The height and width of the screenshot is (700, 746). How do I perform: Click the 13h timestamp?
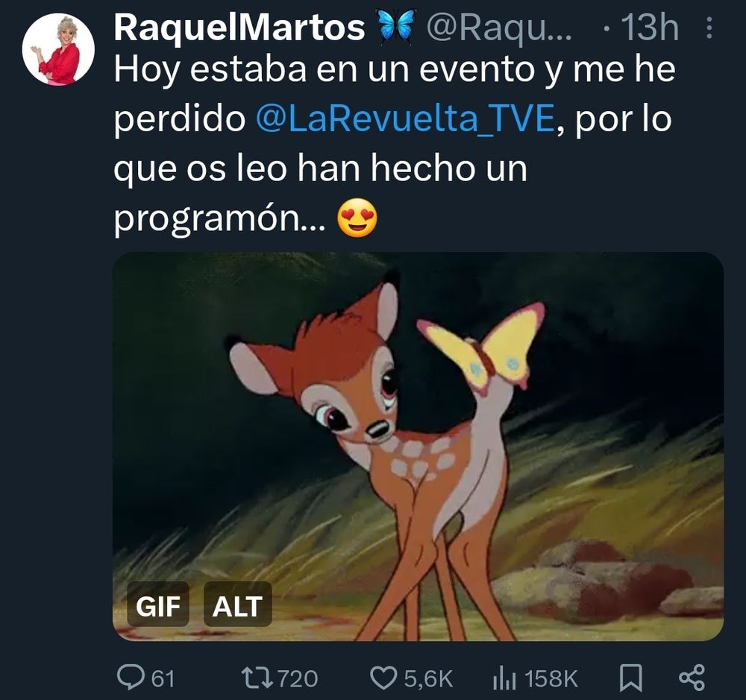tap(650, 27)
